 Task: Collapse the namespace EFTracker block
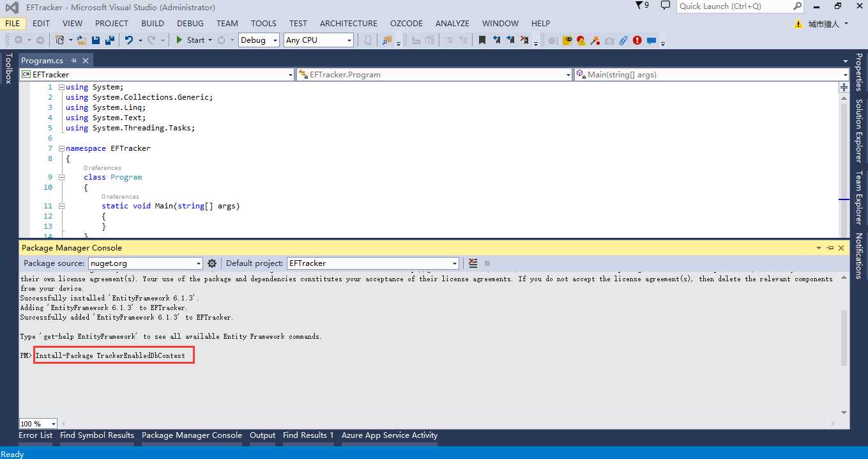tap(61, 148)
